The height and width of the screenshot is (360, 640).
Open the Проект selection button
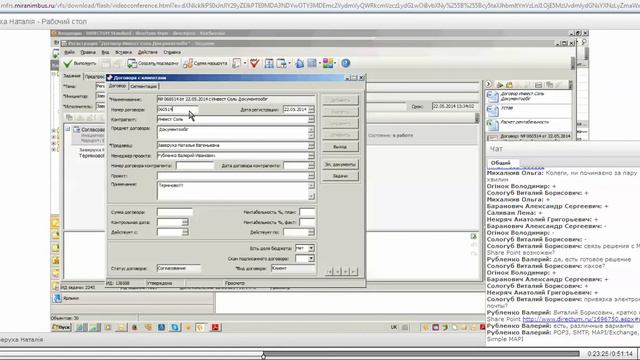[x=311, y=176]
